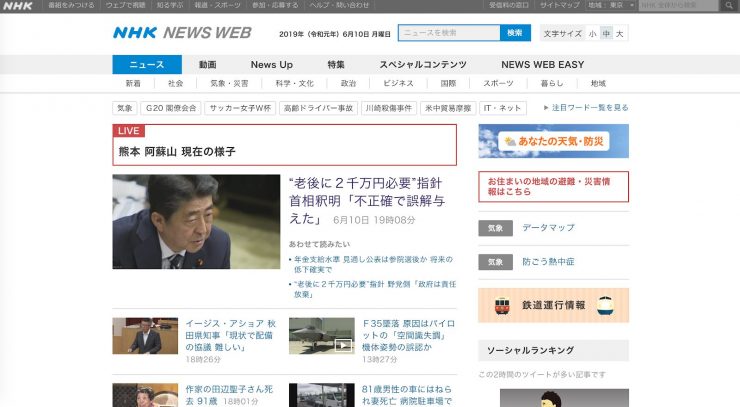
Task: Open the local evacuation and disaster info link
Action: pyautogui.click(x=553, y=186)
